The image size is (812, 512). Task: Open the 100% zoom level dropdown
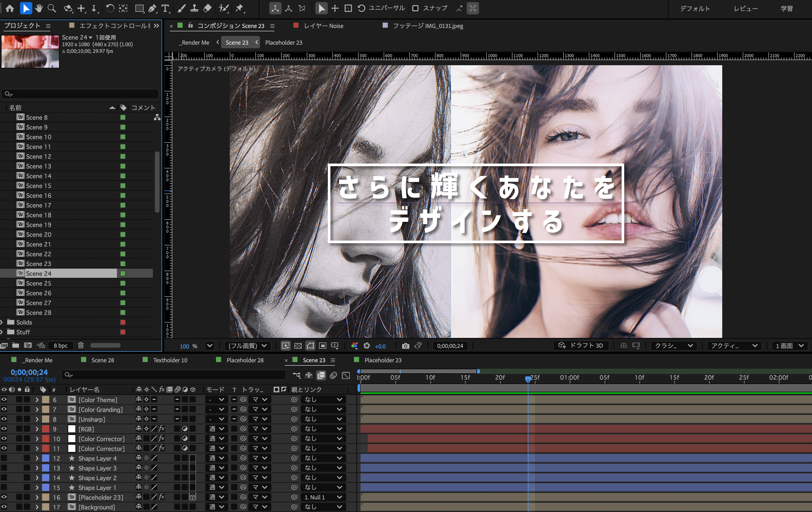[x=209, y=346]
